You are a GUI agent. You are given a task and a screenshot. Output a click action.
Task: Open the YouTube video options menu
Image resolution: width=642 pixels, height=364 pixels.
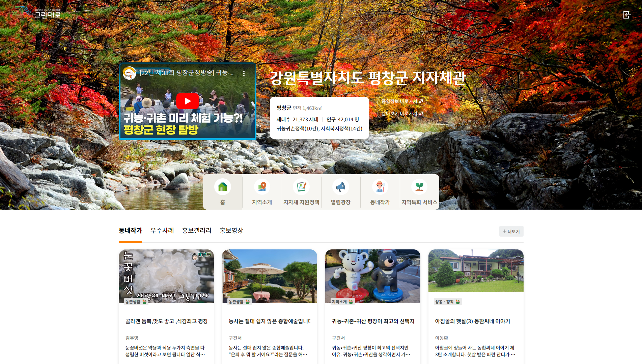[244, 73]
